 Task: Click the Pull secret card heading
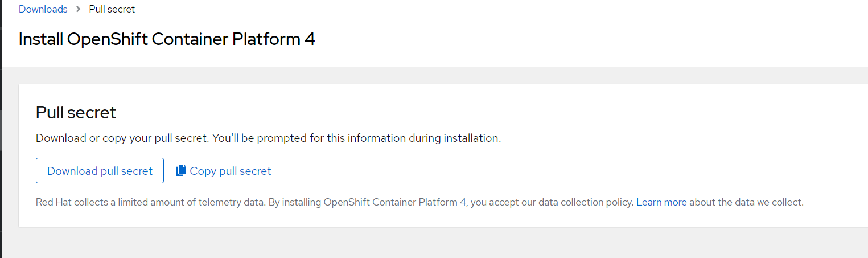[76, 113]
